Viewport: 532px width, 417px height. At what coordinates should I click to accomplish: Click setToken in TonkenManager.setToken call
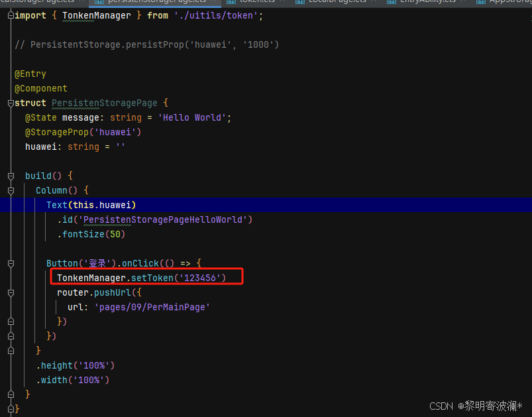click(152, 278)
